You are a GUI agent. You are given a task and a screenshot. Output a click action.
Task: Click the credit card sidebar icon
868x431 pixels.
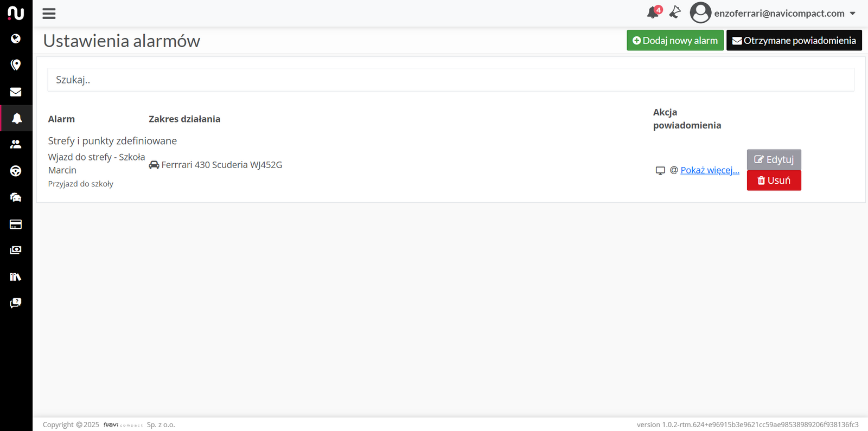click(16, 224)
